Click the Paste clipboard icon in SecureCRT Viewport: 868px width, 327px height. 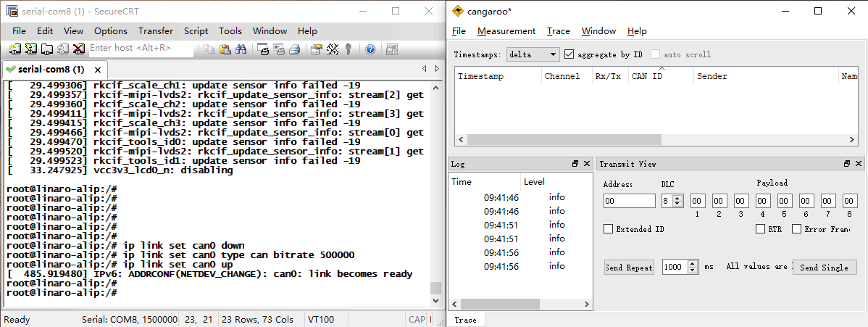pos(225,49)
